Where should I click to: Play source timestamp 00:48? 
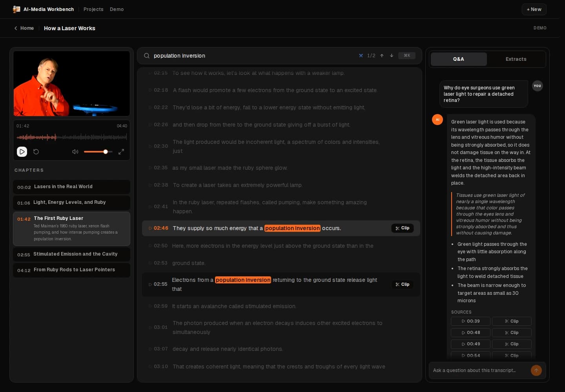click(x=471, y=332)
